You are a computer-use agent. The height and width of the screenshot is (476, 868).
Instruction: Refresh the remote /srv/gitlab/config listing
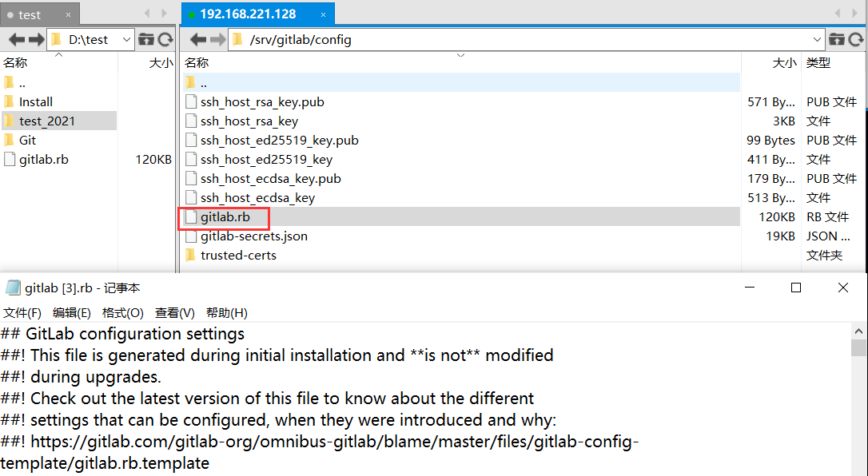coord(858,38)
